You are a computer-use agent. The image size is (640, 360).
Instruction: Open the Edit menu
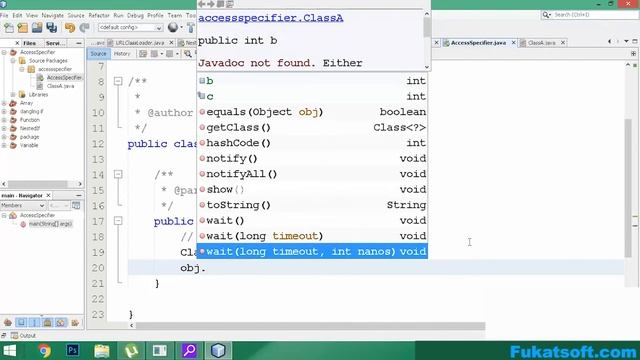[x=17, y=15]
